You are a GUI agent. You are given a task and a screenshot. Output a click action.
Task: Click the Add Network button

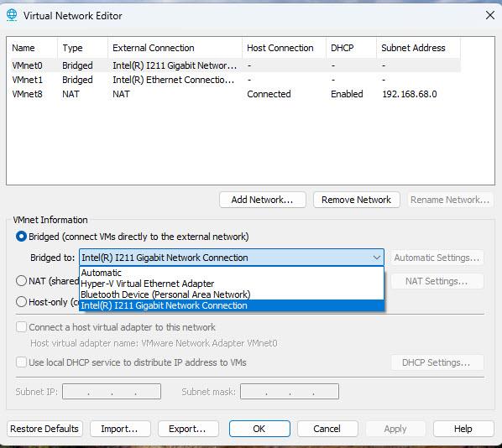263,200
